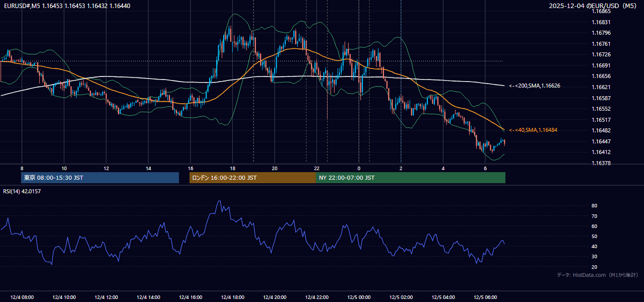Click price axis value 1.16726
Screen dimensions: 644x302
602,54
